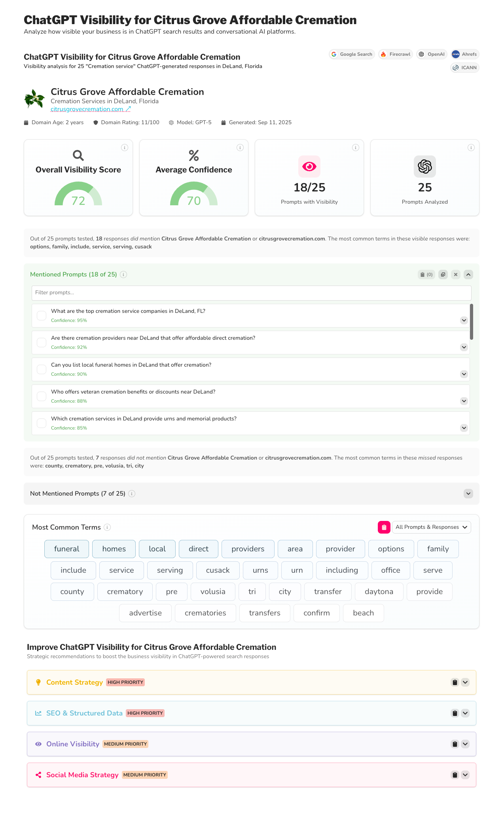The height and width of the screenshot is (833, 504).
Task: Click the OpenAI source badge
Action: (432, 54)
